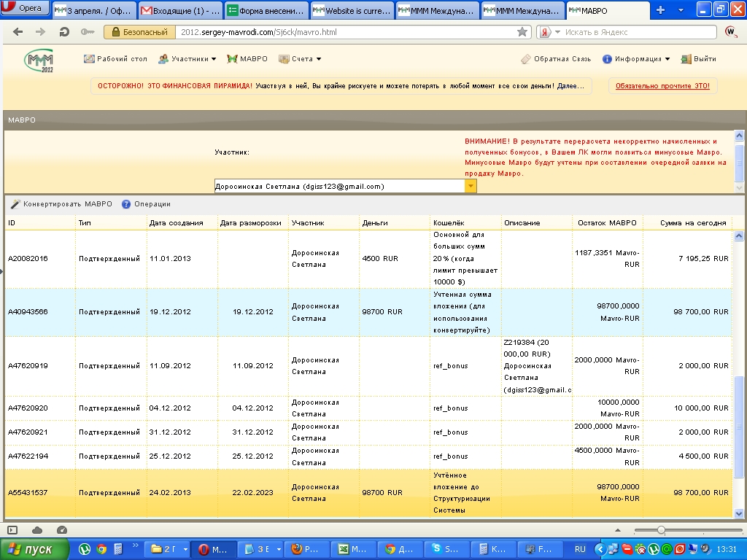The width and height of the screenshot is (747, 560).
Task: Switch to the Gmail 'Входящие (1)' tab
Action: coord(181,10)
